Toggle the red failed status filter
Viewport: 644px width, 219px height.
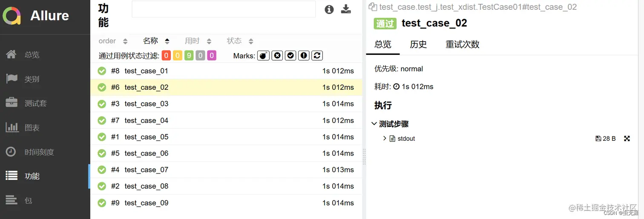(x=166, y=56)
